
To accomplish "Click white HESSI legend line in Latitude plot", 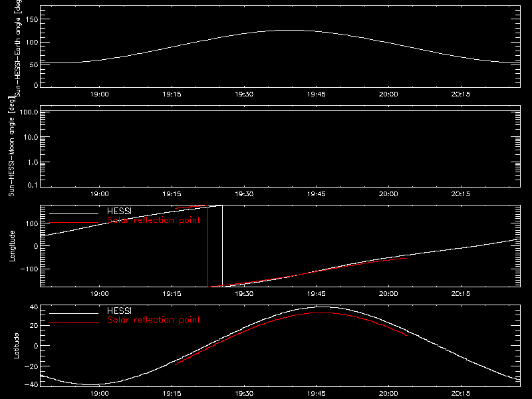I will click(74, 313).
